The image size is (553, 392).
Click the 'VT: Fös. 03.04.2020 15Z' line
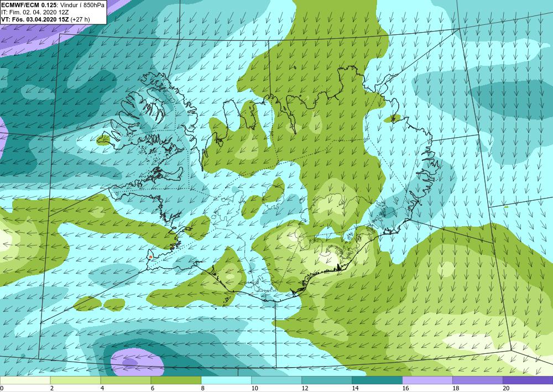pyautogui.click(x=35, y=19)
